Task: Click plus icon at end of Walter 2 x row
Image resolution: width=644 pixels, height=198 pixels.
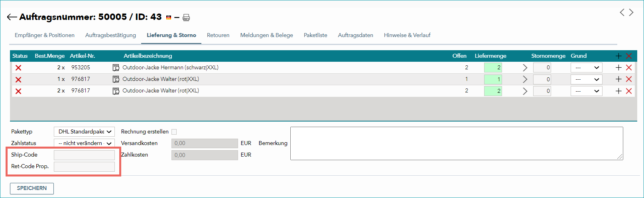Action: 618,91
